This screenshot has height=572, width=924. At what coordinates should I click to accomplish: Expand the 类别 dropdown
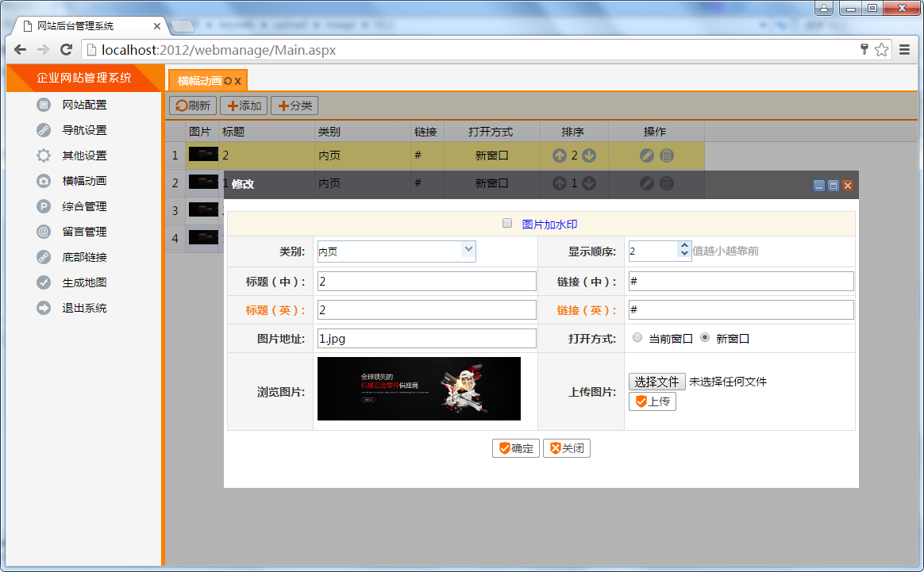click(468, 250)
